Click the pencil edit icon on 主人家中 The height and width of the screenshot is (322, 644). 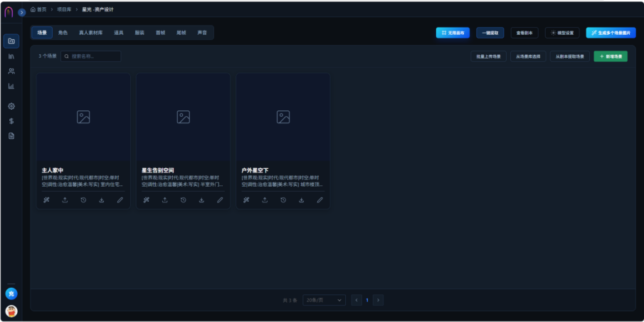[120, 200]
